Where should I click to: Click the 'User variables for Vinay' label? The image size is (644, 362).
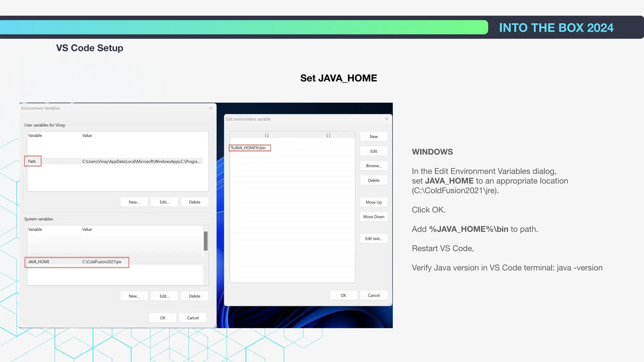coord(45,125)
